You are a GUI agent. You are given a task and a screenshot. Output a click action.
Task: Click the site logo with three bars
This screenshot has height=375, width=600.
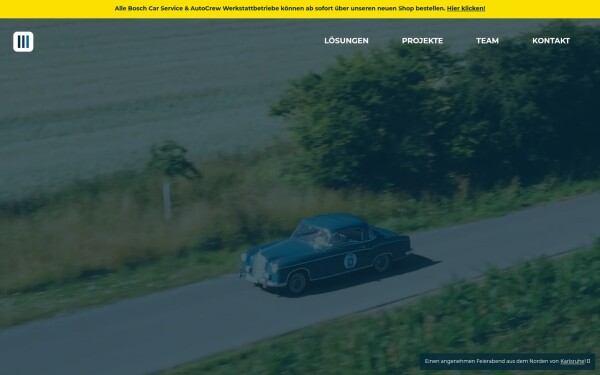(x=23, y=41)
